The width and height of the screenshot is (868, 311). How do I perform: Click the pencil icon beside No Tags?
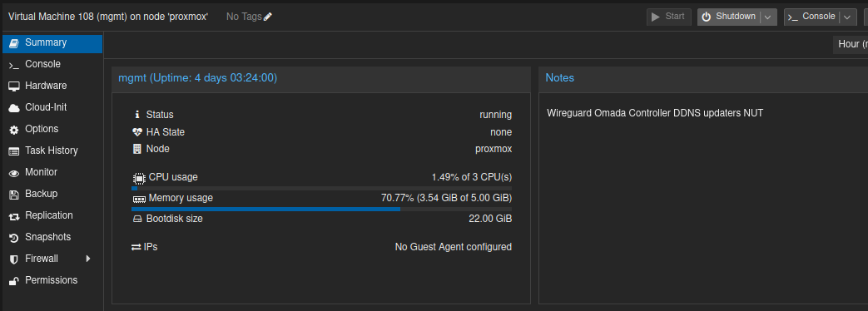click(x=268, y=17)
